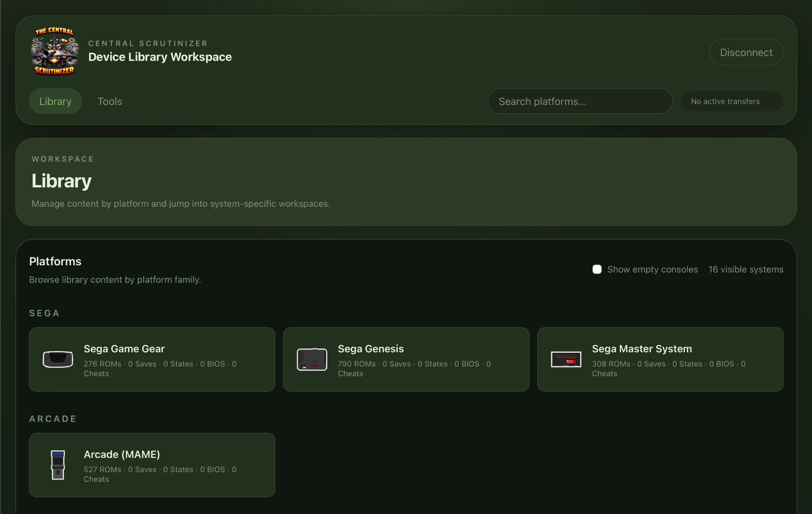Open the Sega Master System platform title
Image resolution: width=812 pixels, height=514 pixels.
642,349
